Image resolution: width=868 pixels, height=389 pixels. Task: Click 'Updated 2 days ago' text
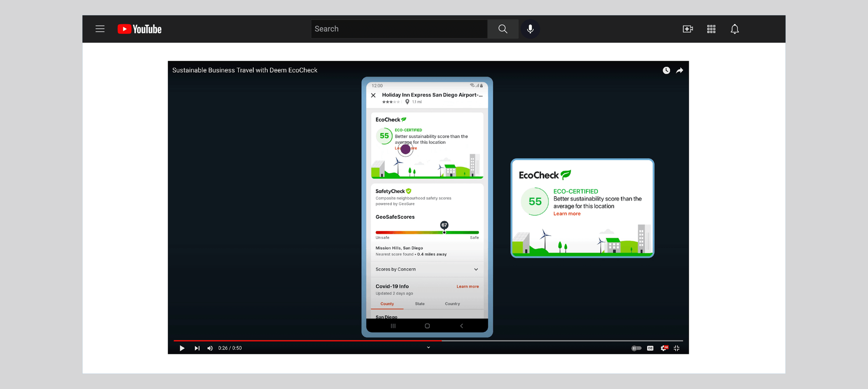(394, 293)
